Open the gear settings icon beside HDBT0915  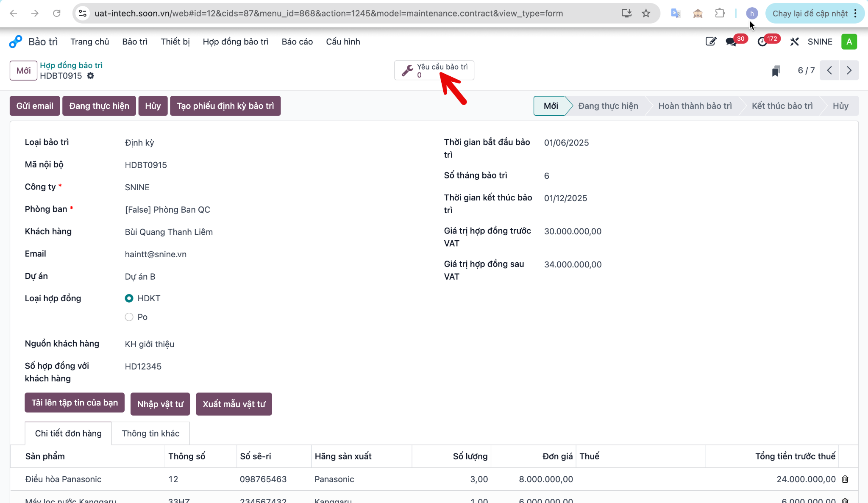click(x=90, y=76)
